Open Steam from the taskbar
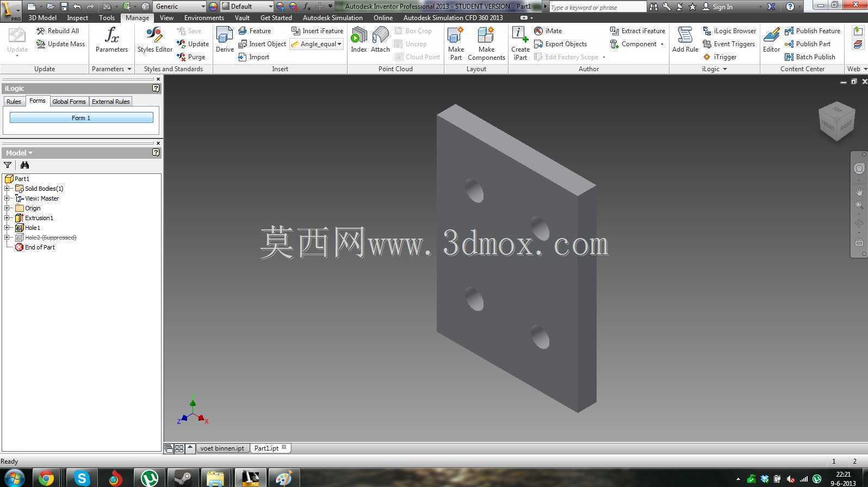This screenshot has height=487, width=868. 182,478
